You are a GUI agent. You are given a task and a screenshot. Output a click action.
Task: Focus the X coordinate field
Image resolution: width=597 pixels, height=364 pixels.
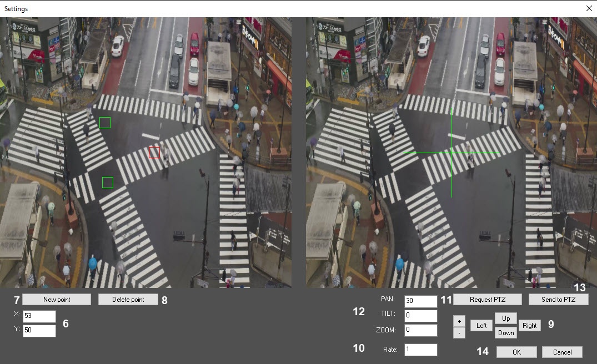[x=39, y=316]
